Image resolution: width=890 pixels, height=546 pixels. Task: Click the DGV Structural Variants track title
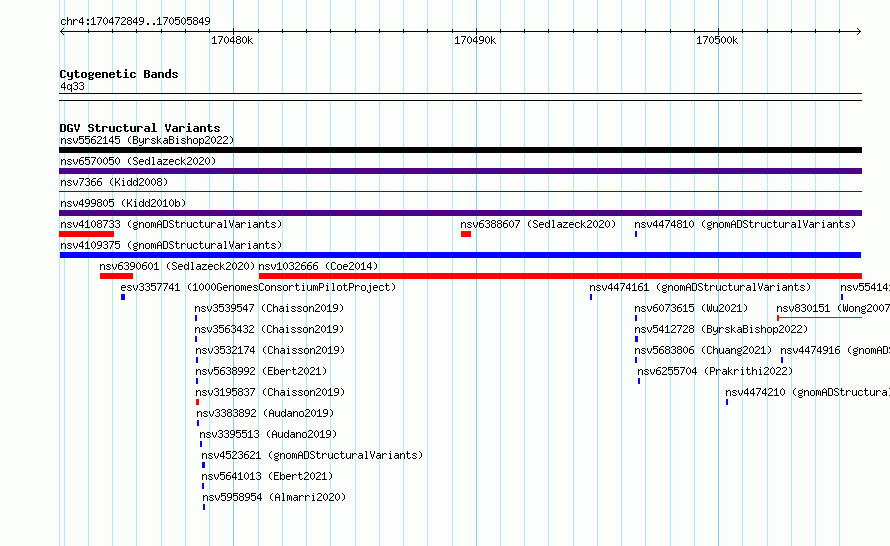(140, 128)
